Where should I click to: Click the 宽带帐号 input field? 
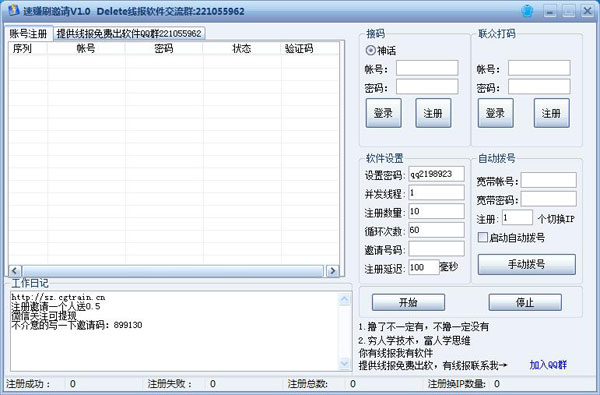click(548, 180)
